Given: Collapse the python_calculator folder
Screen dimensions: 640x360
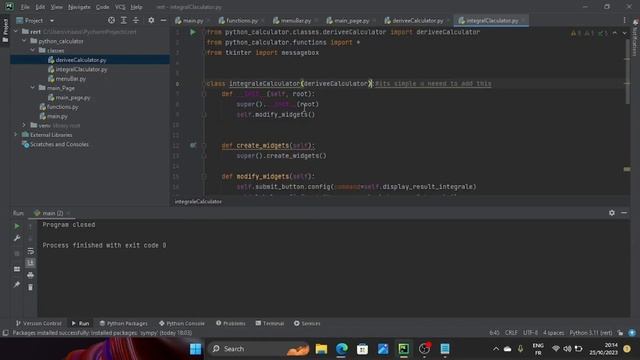Looking at the screenshot, I should tap(24, 41).
